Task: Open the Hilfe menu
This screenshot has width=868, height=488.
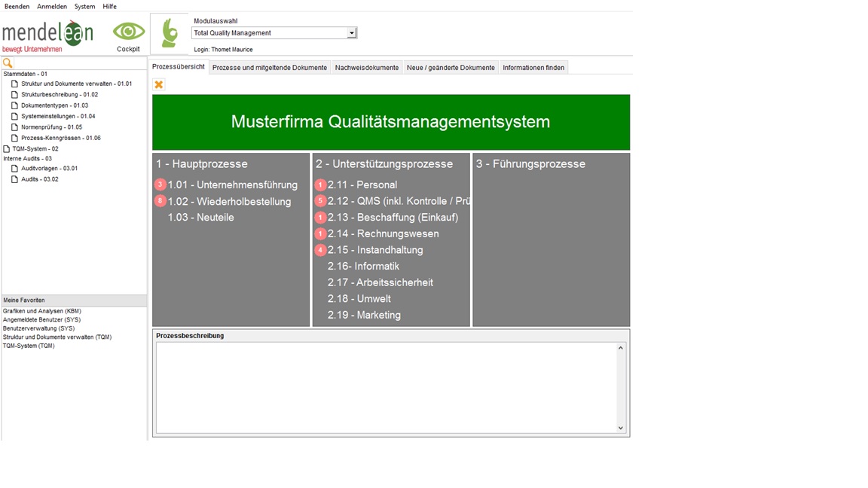Action: (109, 7)
